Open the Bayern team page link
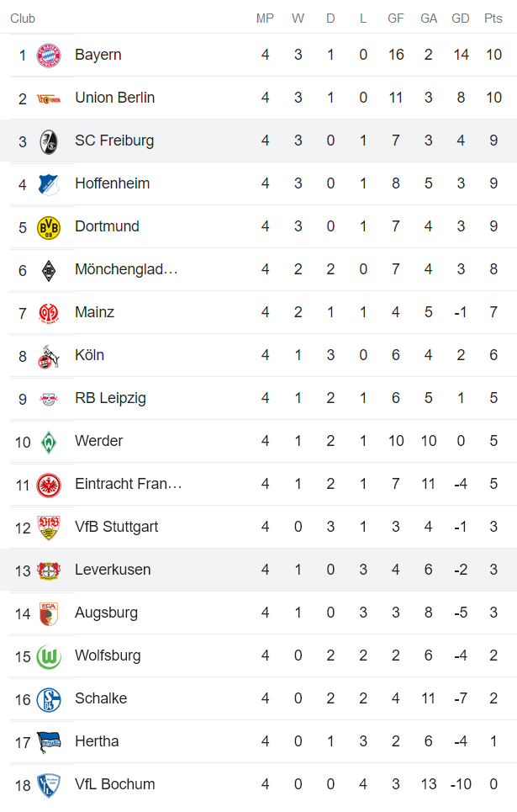 [98, 54]
